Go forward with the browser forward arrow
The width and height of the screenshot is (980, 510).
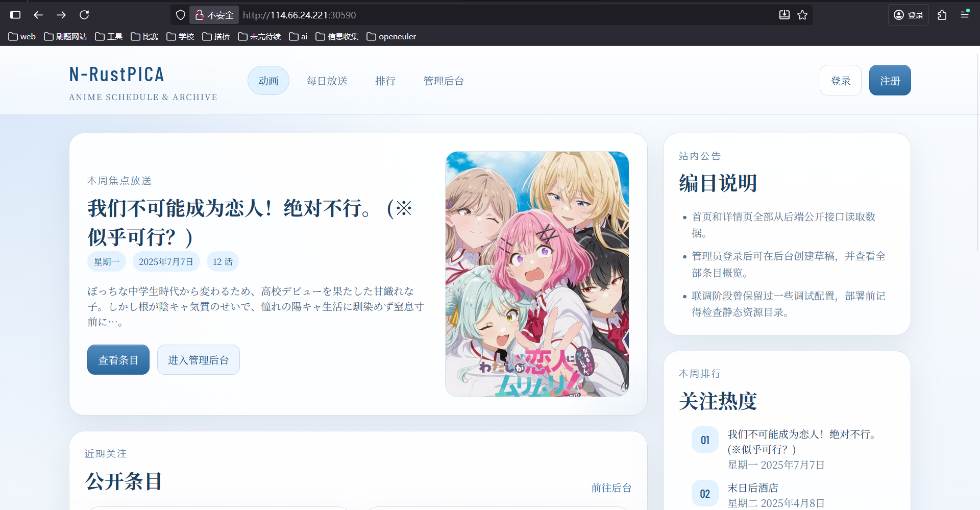pyautogui.click(x=61, y=15)
